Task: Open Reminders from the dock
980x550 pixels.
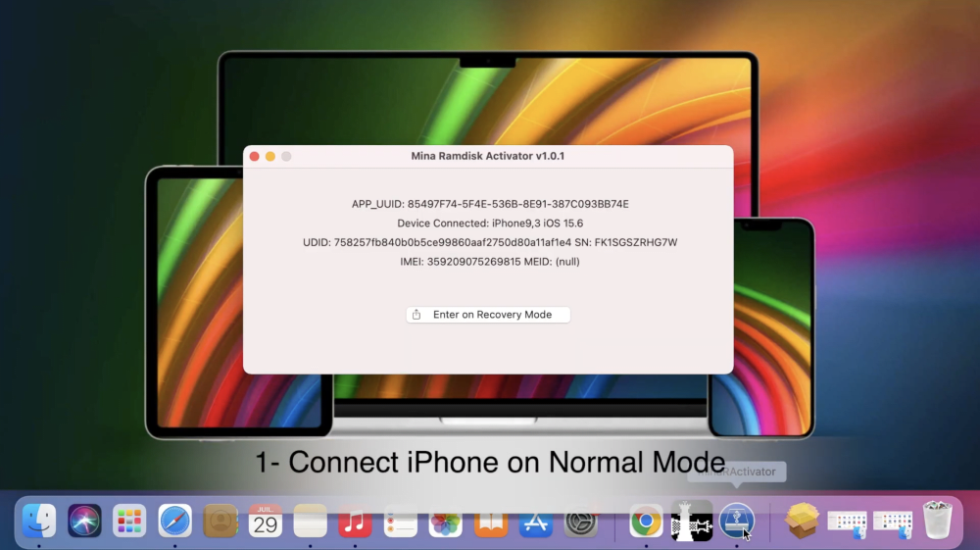Action: pyautogui.click(x=401, y=521)
